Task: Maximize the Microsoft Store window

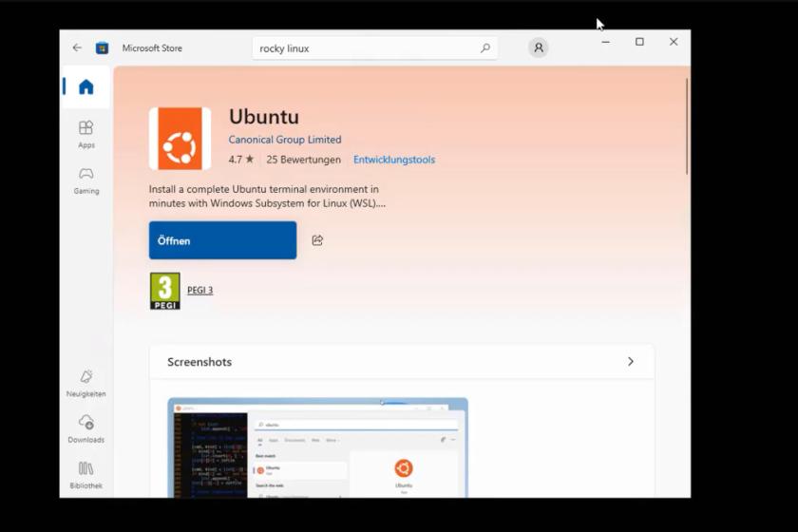Action: (x=639, y=42)
